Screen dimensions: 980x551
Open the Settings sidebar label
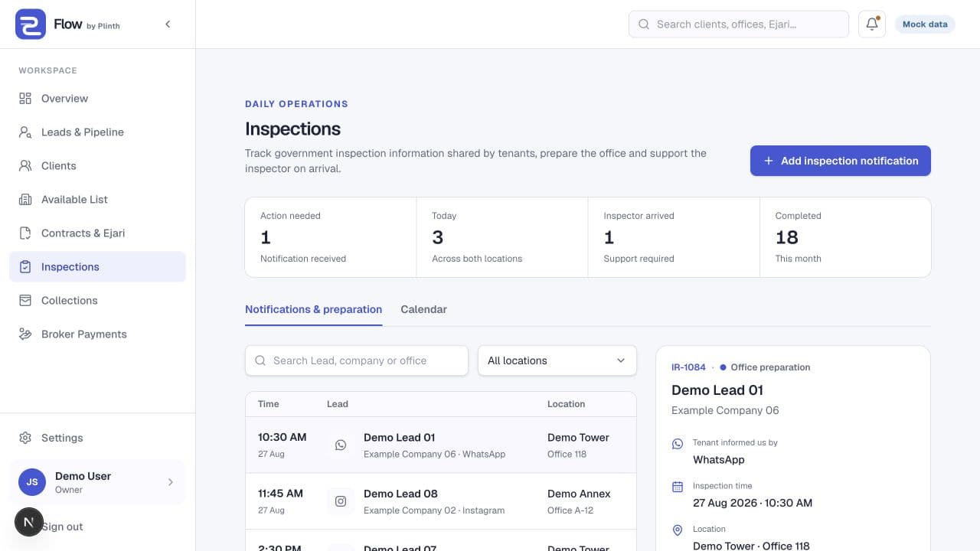(62, 438)
